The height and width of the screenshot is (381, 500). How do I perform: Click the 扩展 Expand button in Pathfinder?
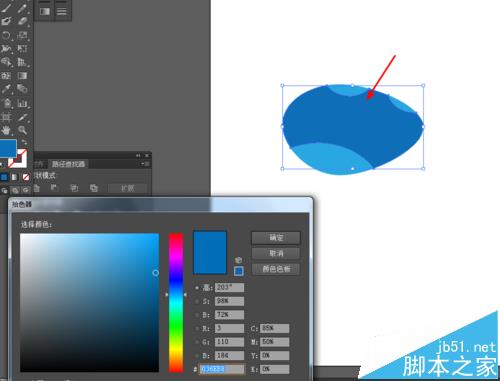point(127,188)
